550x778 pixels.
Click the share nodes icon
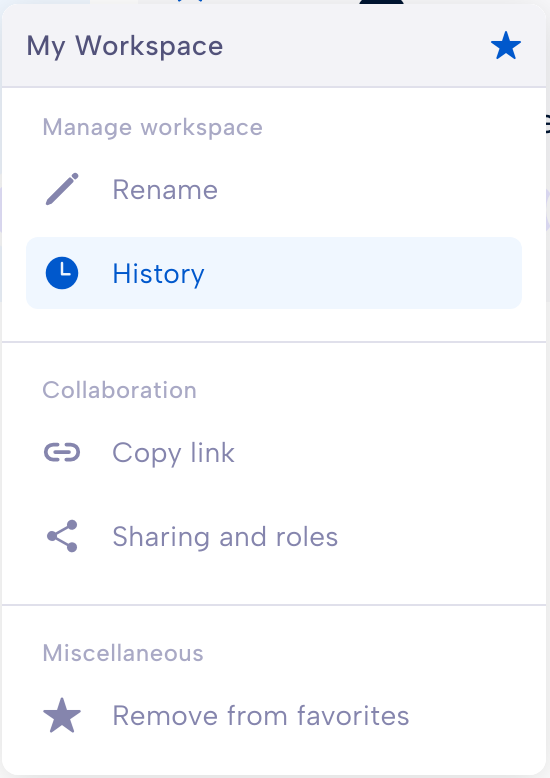[63, 536]
